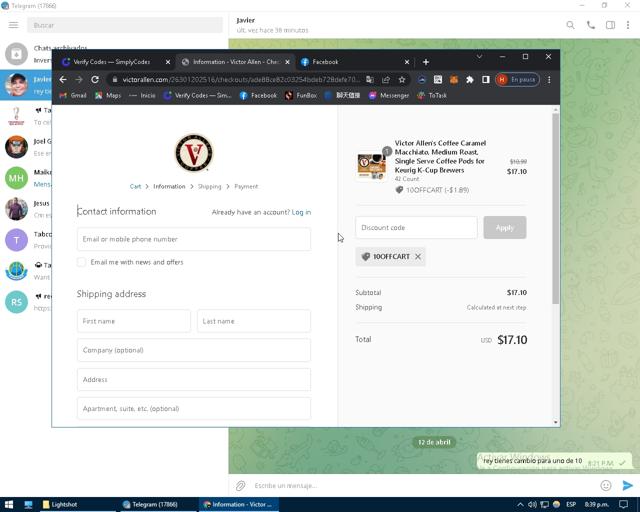Open the Chrome tab search dropdown arrow
The height and width of the screenshot is (512, 640).
(x=479, y=57)
